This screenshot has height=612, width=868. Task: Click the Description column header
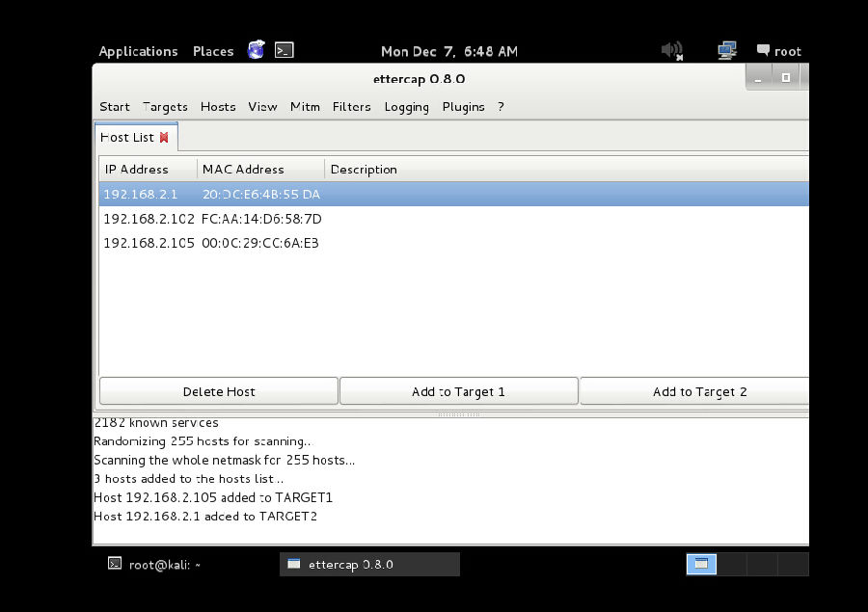point(567,170)
